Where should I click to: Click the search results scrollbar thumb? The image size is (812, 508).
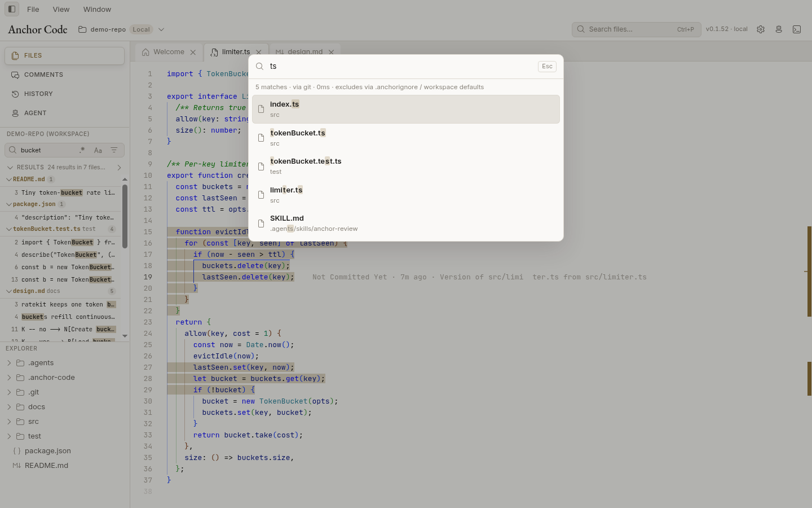click(125, 216)
